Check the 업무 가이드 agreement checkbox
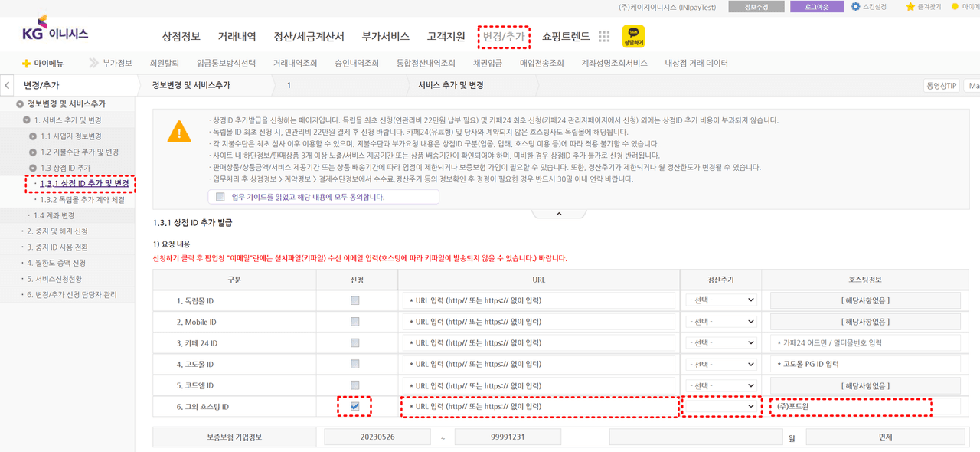This screenshot has width=980, height=452. [x=220, y=197]
